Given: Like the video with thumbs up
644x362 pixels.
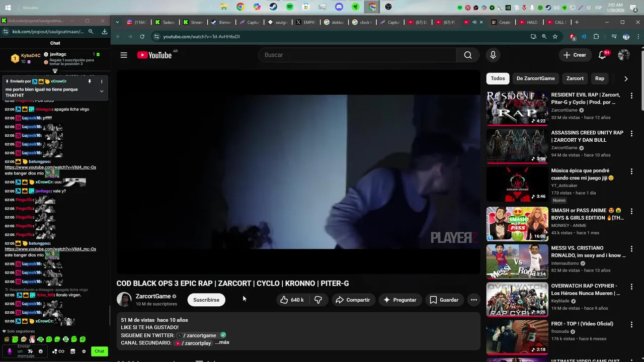Looking at the screenshot, I should point(292,300).
